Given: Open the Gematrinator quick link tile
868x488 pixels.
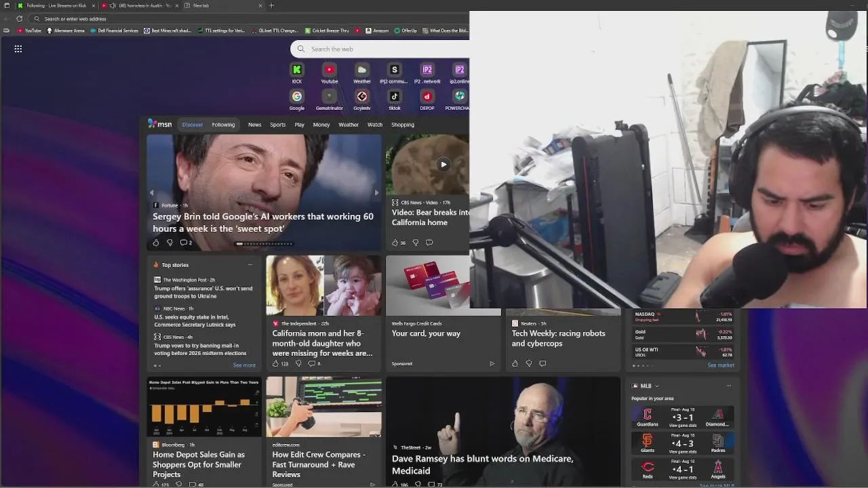Looking at the screenshot, I should (x=329, y=100).
